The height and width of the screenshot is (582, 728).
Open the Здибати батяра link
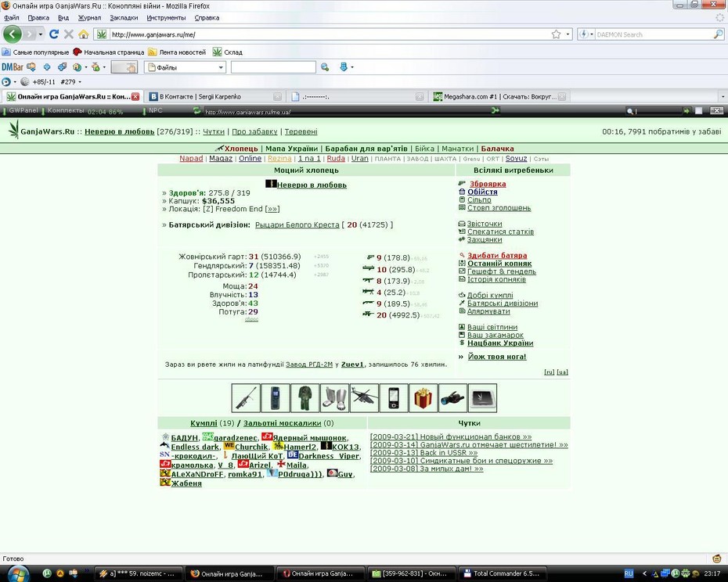tap(497, 255)
